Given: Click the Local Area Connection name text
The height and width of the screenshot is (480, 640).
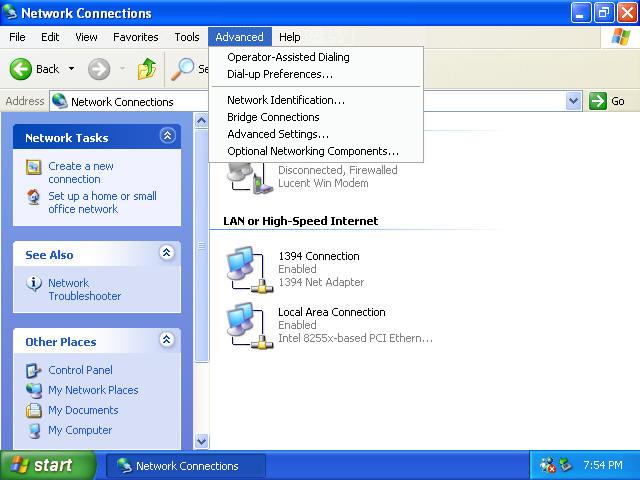Looking at the screenshot, I should point(331,312).
